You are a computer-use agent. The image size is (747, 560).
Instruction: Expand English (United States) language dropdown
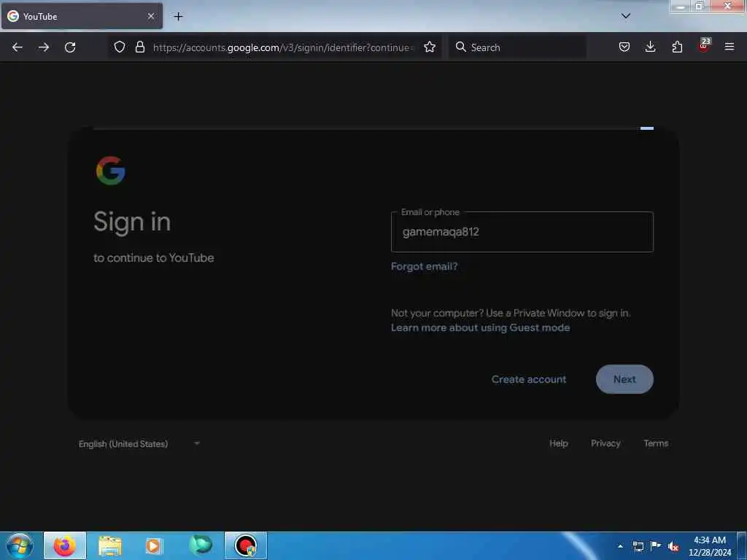point(139,444)
